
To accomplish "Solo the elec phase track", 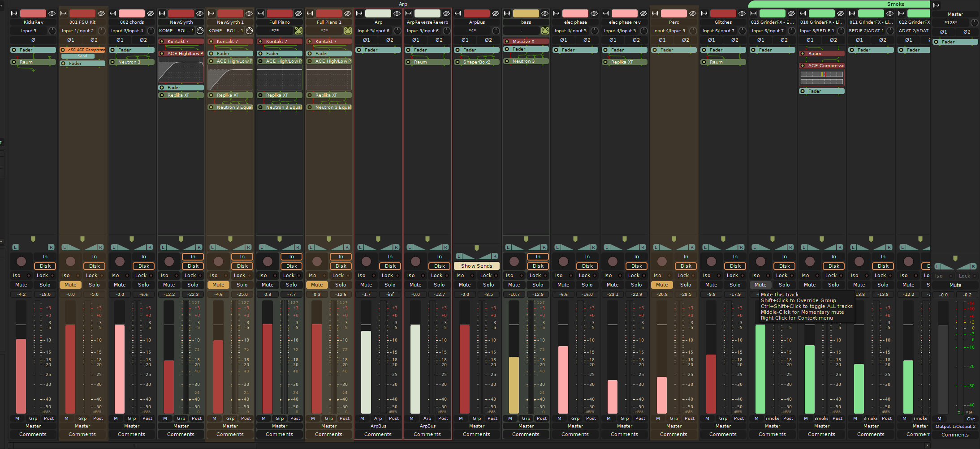I will (587, 285).
